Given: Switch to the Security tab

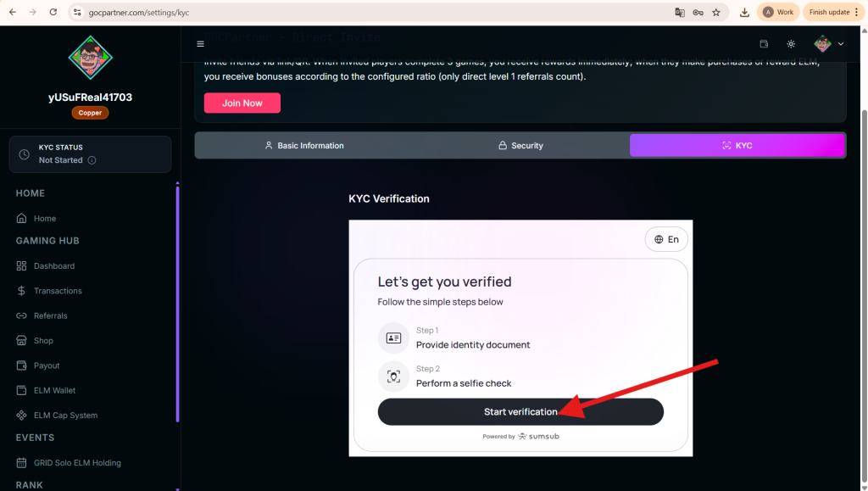Looking at the screenshot, I should click(520, 146).
